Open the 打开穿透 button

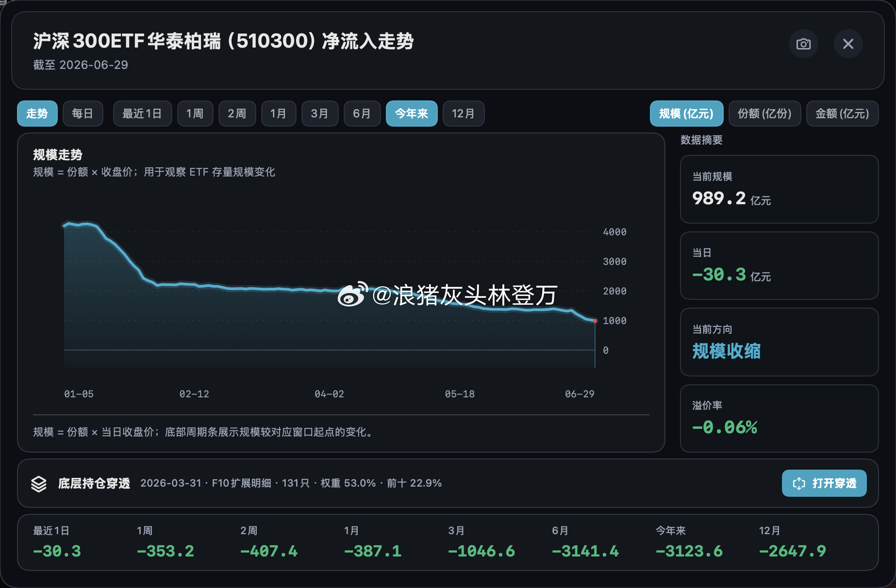coord(824,483)
